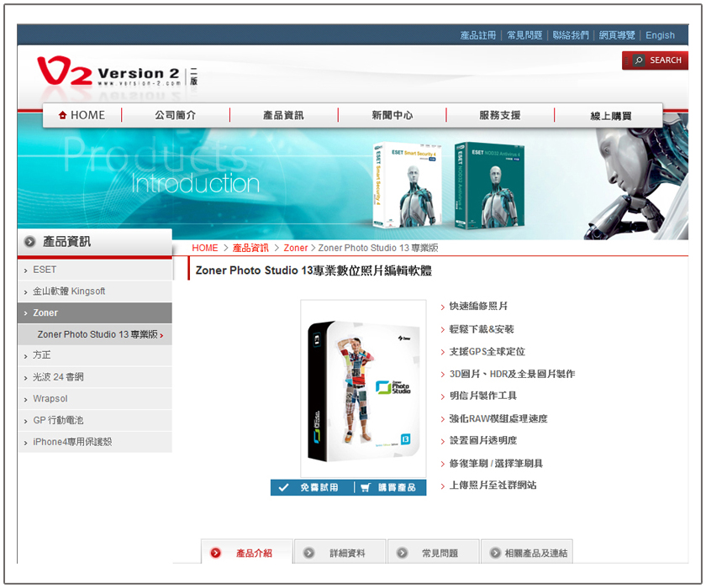Click the 常見問題 link in top bar
This screenshot has height=588, width=706.
(x=524, y=35)
